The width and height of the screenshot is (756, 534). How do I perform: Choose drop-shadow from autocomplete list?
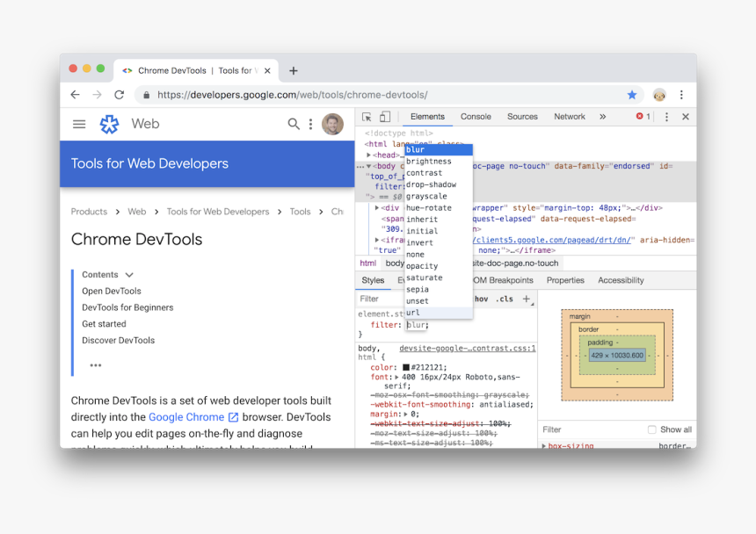[x=439, y=184]
